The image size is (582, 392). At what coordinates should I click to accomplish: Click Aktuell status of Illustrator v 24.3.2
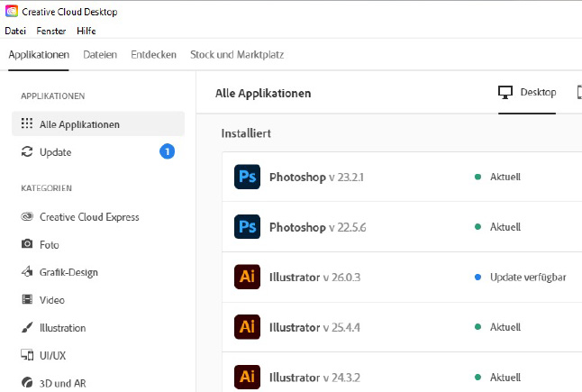[x=497, y=378]
